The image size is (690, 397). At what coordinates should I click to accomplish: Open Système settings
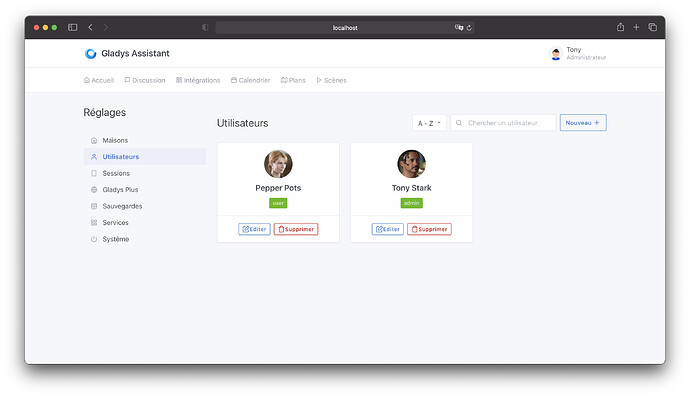[145, 239]
